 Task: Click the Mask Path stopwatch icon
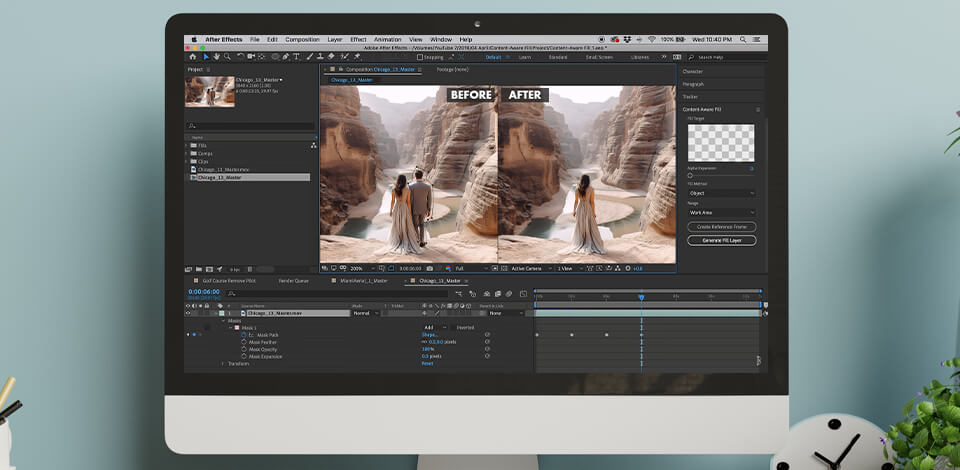coord(243,335)
